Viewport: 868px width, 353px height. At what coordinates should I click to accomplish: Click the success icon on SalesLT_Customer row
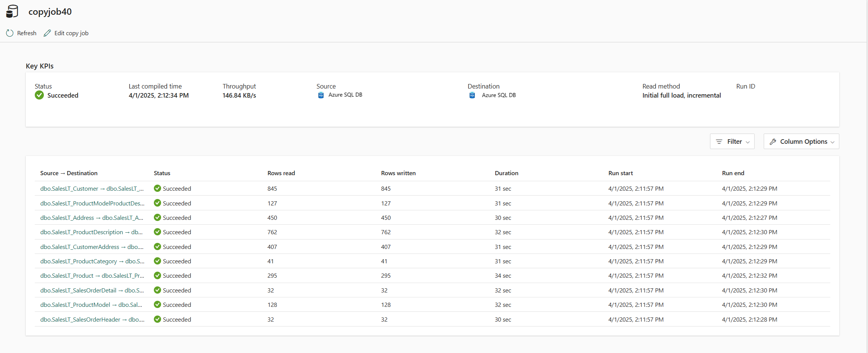click(158, 188)
